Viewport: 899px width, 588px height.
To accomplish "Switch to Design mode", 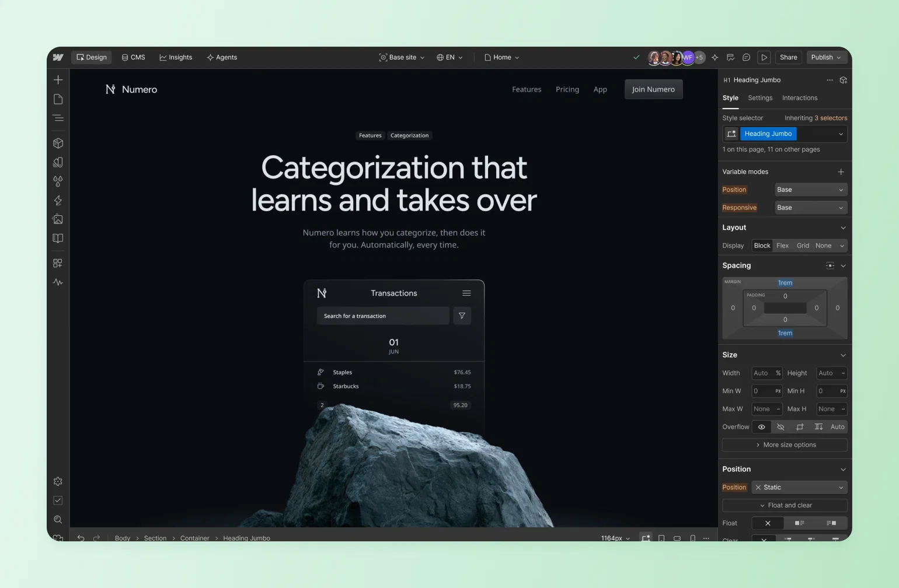I will pyautogui.click(x=92, y=57).
